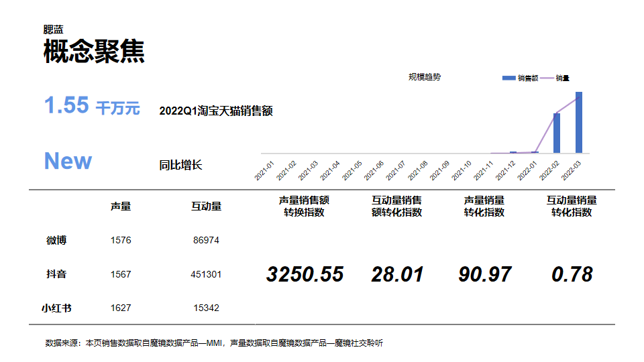Click the index value 0.78
644x362 pixels.
coord(572,274)
